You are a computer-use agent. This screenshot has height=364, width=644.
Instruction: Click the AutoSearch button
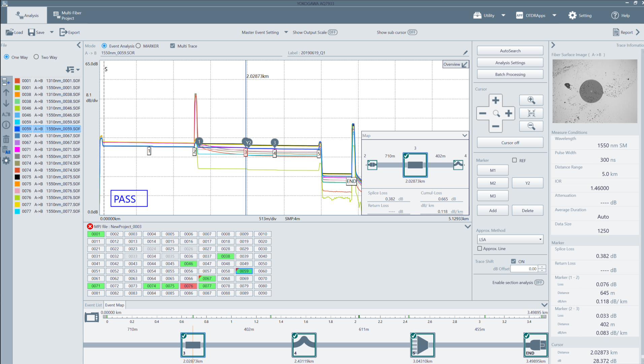click(510, 51)
